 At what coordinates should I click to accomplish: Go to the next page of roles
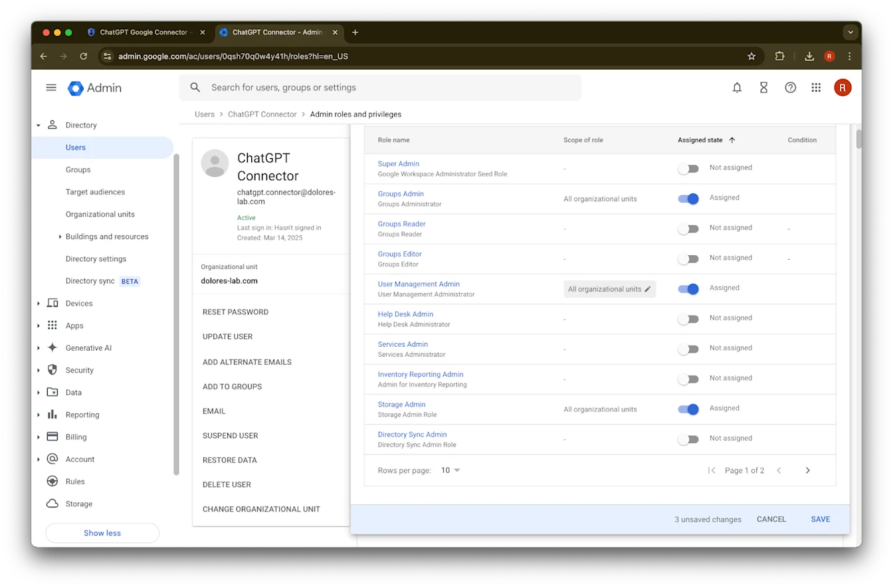coord(807,470)
